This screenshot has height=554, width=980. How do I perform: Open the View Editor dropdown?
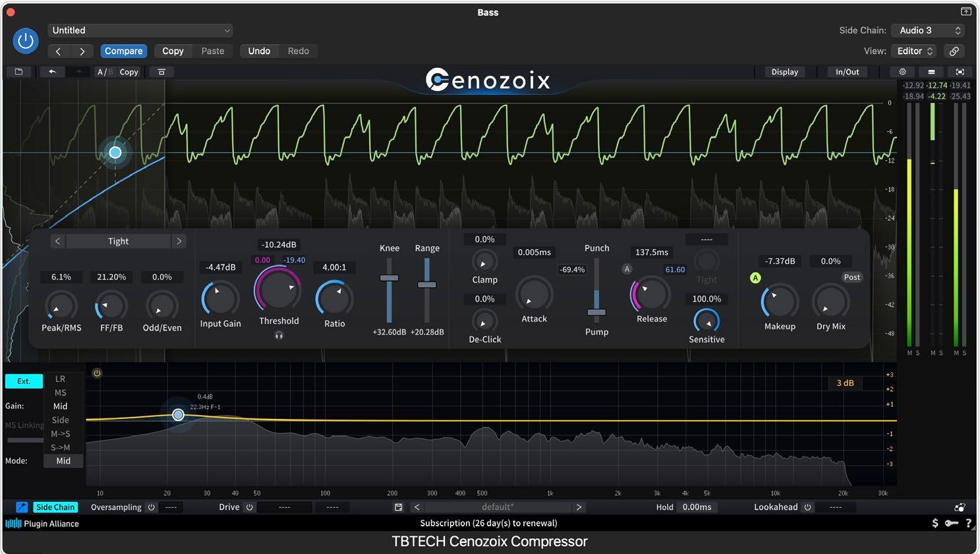[915, 51]
